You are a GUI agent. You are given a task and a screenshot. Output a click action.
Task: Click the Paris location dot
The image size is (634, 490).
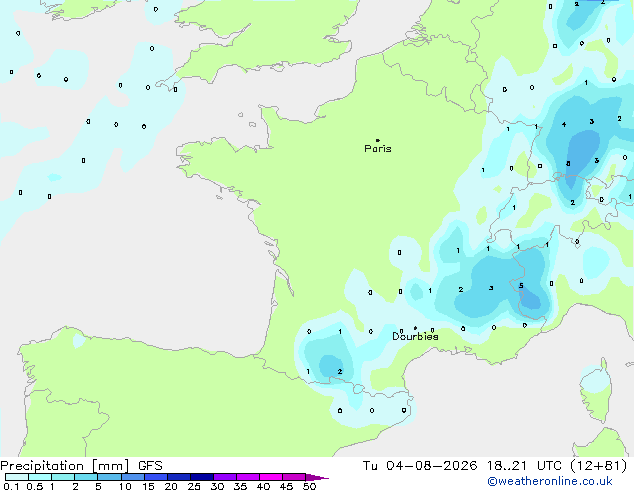tap(378, 140)
